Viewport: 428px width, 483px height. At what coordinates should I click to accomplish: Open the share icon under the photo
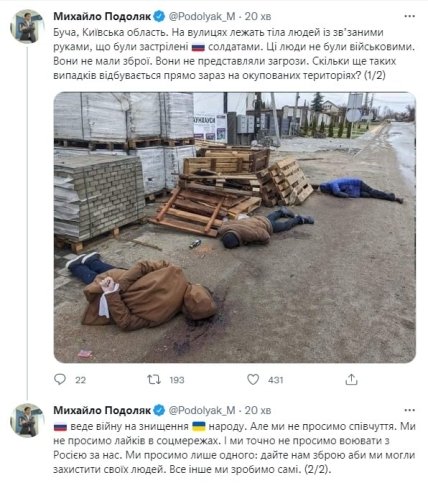coord(351,379)
